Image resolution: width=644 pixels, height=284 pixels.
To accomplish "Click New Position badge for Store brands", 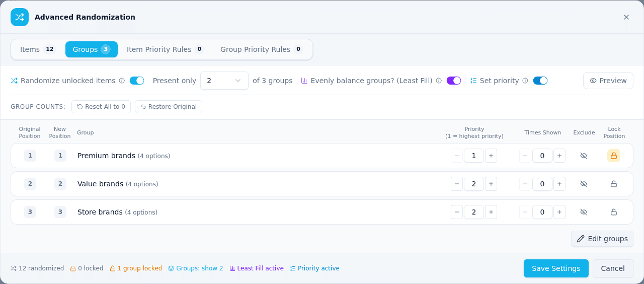I will click(60, 212).
